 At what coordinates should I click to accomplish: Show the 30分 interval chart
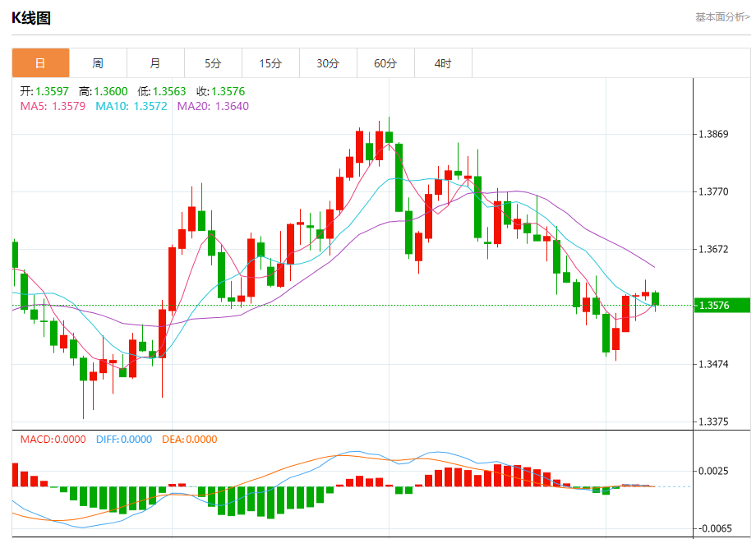[328, 63]
